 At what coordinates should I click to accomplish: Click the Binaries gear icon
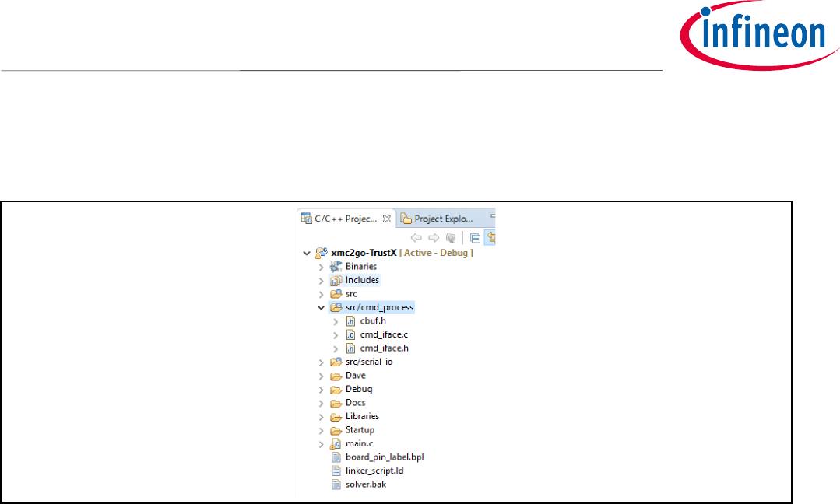[336, 267]
